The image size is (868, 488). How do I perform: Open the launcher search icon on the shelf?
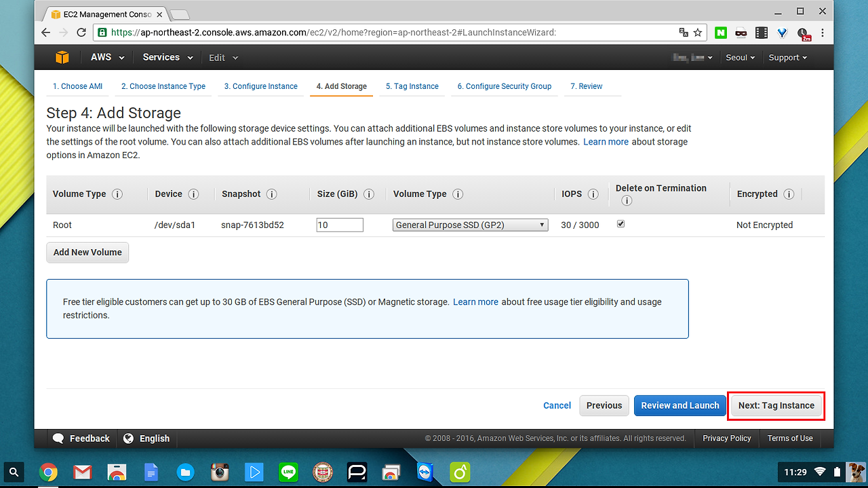(14, 472)
